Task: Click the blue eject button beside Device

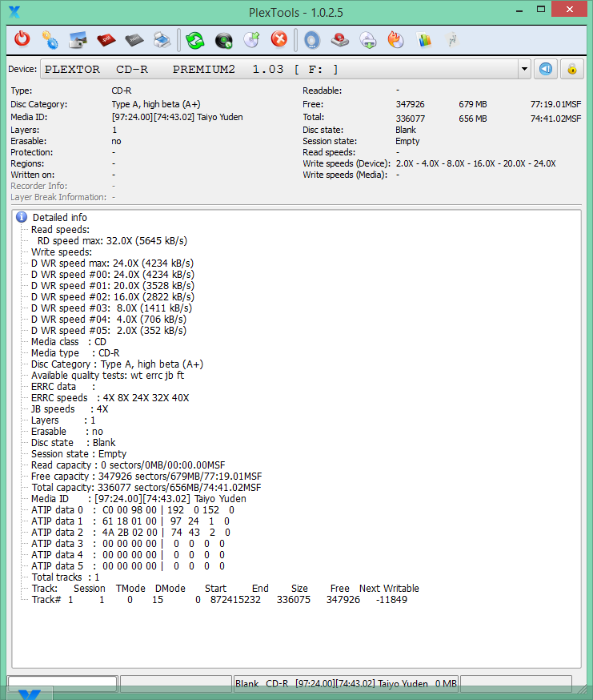Action: tap(546, 69)
